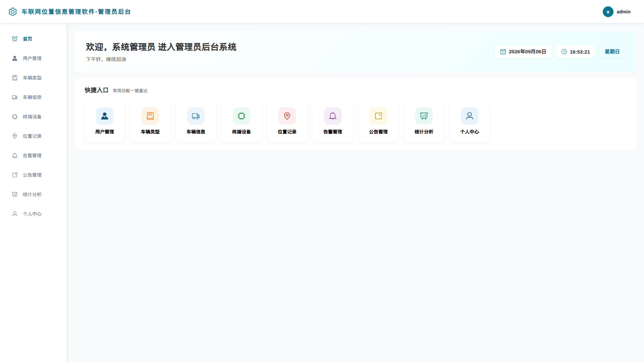Screen dimensions: 644x362
Task: Click the time display 16:53:21
Action: click(580, 52)
